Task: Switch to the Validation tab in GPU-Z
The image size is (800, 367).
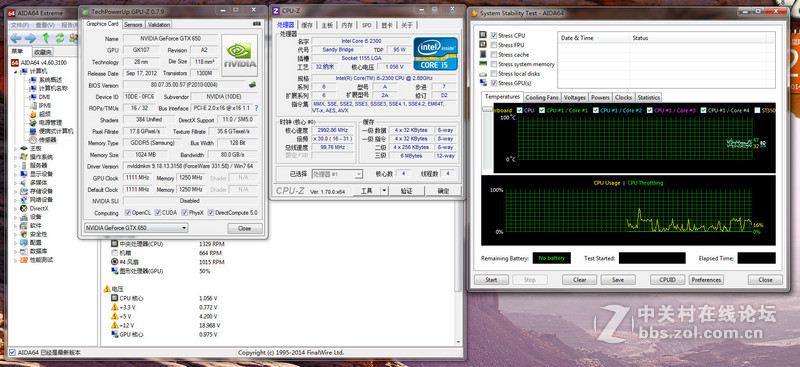Action: click(159, 25)
